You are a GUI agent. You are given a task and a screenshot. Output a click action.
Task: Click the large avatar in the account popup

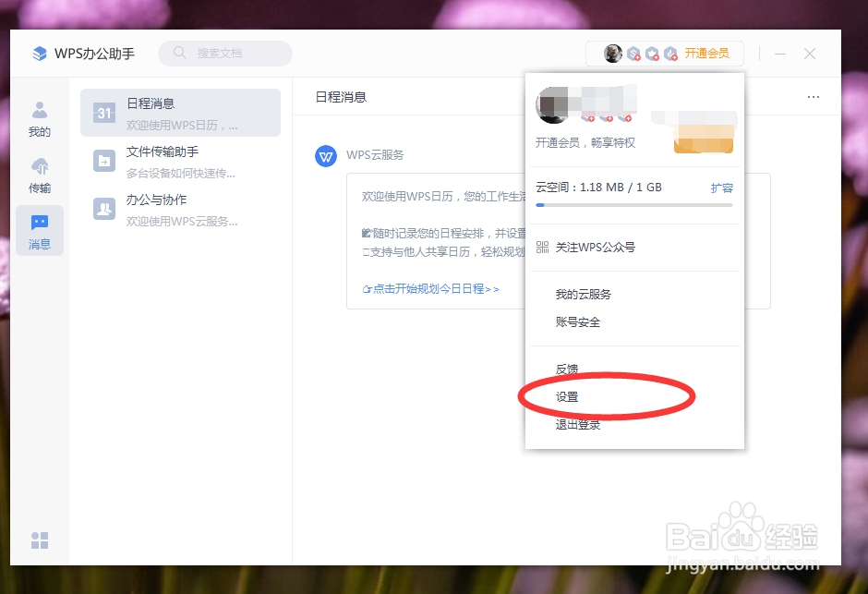coord(553,105)
